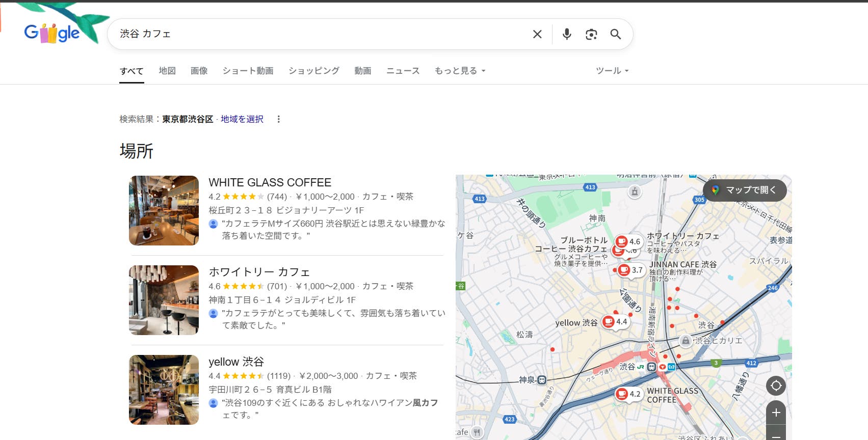Open the three-dot options beside 地域を選択
Image resolution: width=868 pixels, height=440 pixels.
[x=278, y=119]
